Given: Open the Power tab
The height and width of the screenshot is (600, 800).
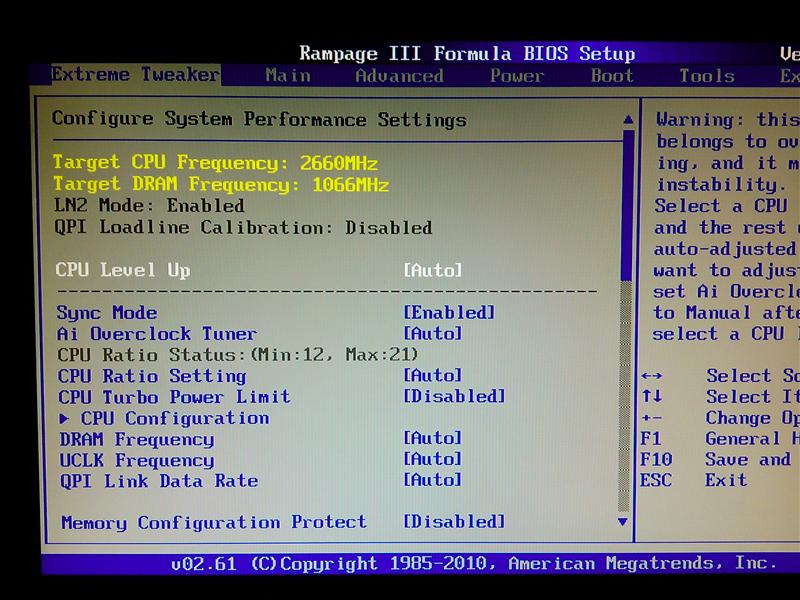Looking at the screenshot, I should click(517, 76).
